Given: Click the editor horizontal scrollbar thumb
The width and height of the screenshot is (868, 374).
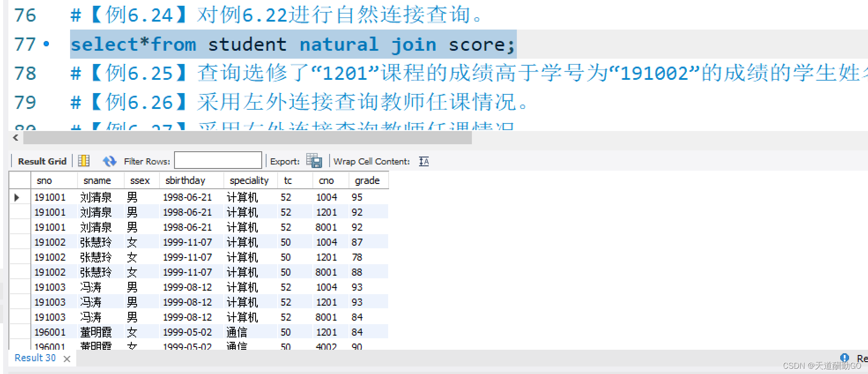Looking at the screenshot, I should pyautogui.click(x=248, y=138).
